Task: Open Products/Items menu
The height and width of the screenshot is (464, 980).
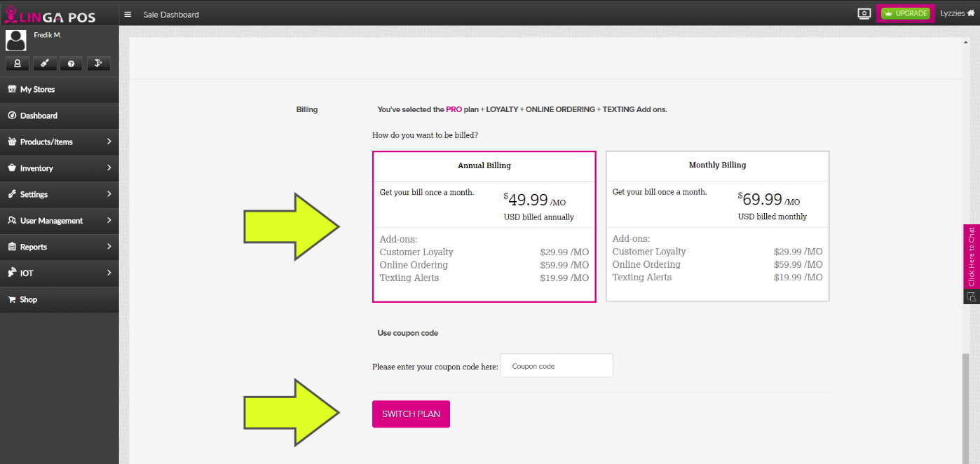Action: [60, 142]
